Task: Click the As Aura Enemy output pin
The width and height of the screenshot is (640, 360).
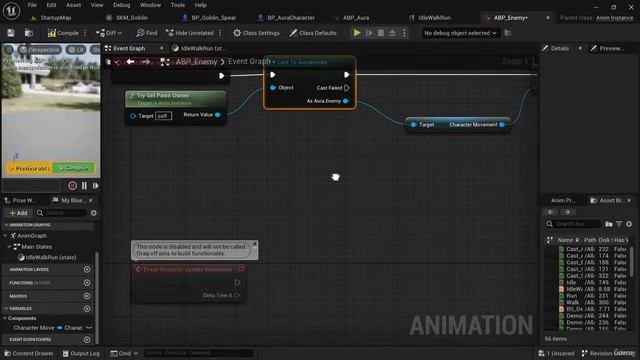Action: tap(346, 101)
